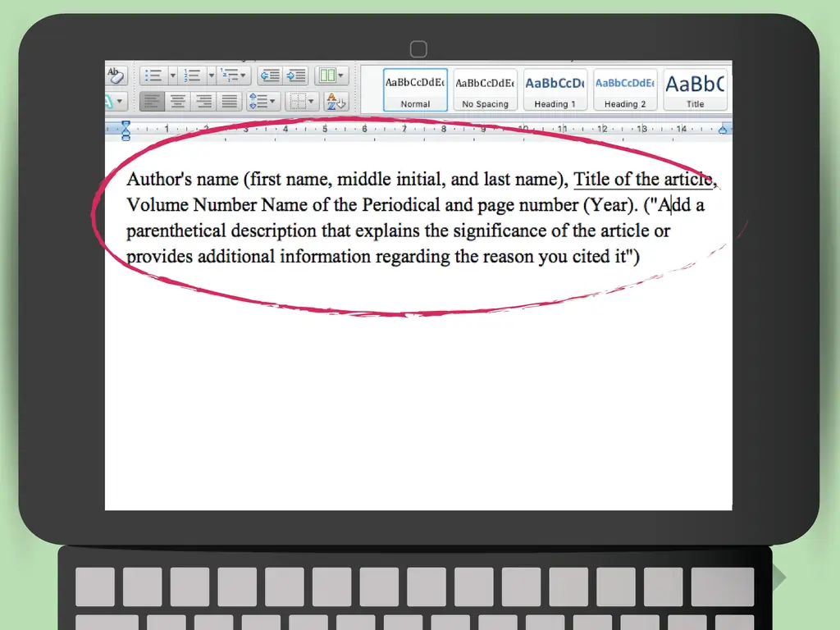Image resolution: width=840 pixels, height=630 pixels.
Task: Click the sort A to Z icon
Action: [x=336, y=102]
